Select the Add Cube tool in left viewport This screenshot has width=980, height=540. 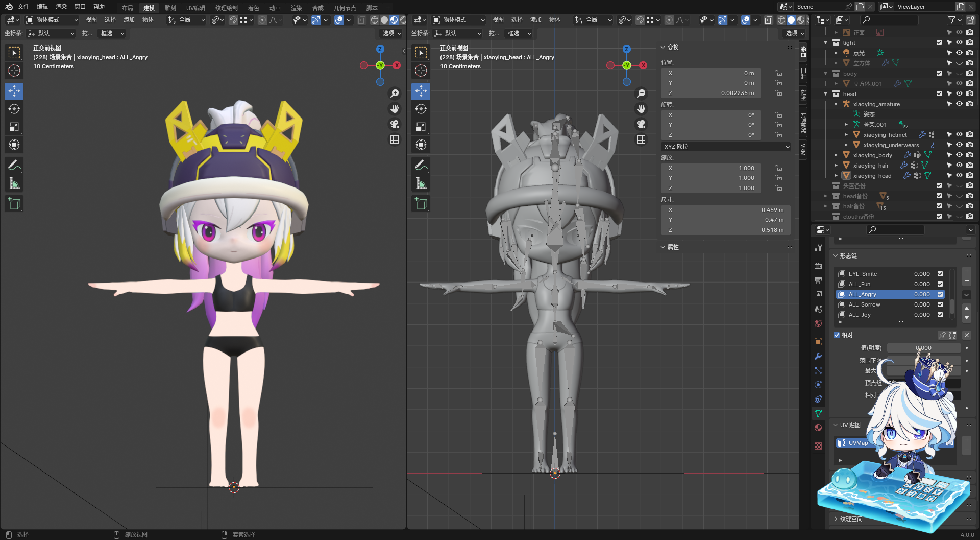[14, 203]
